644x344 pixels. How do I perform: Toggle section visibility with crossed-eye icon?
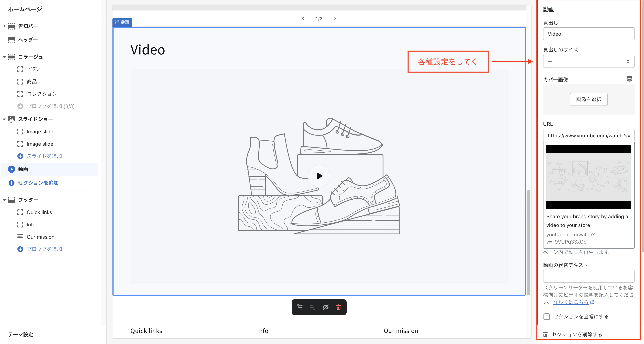(325, 307)
